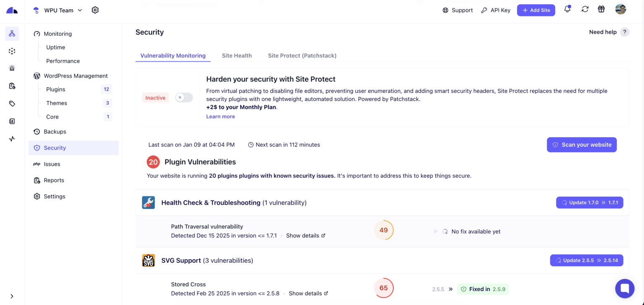644x305 pixels.
Task: Open the user avatar menu
Action: (x=621, y=9)
